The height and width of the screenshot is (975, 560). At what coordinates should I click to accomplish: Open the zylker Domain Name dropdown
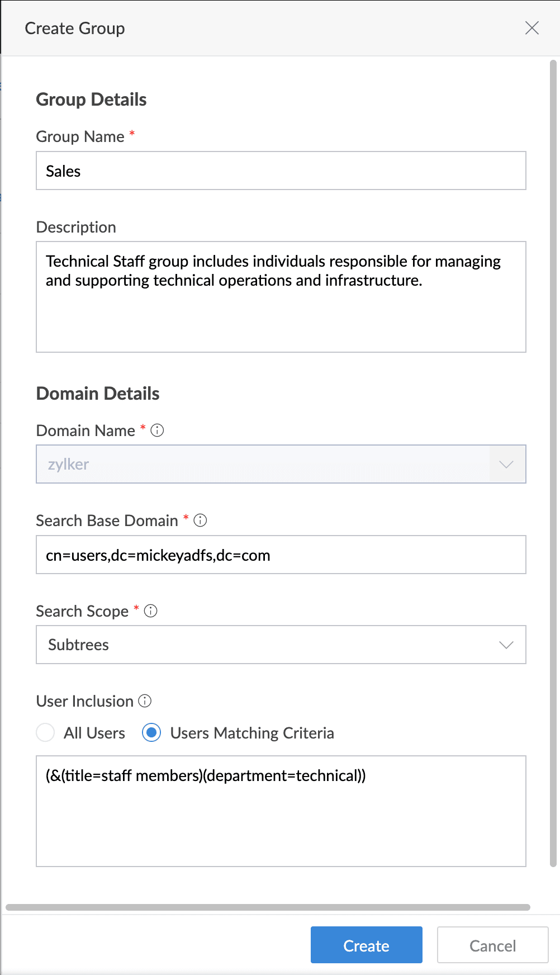pyautogui.click(x=263, y=464)
